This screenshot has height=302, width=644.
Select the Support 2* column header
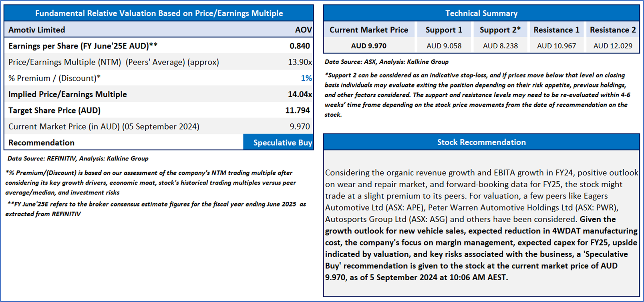(500, 30)
